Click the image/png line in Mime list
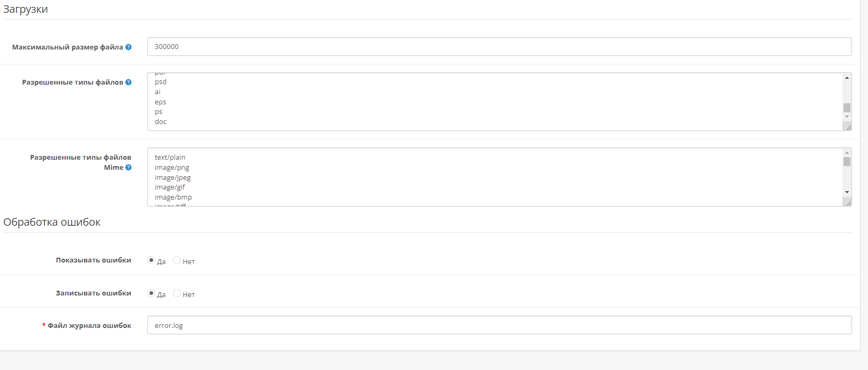This screenshot has height=370, width=868. [172, 167]
